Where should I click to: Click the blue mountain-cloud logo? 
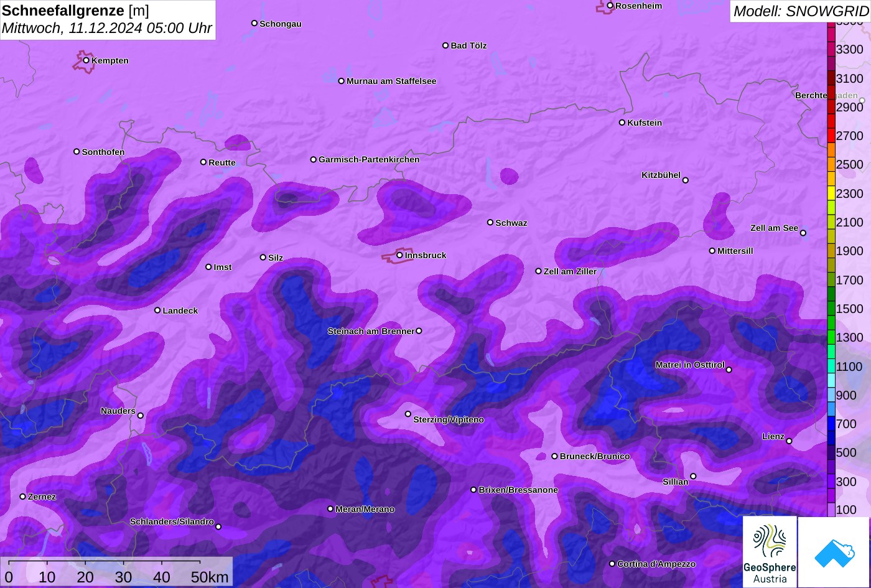click(834, 552)
